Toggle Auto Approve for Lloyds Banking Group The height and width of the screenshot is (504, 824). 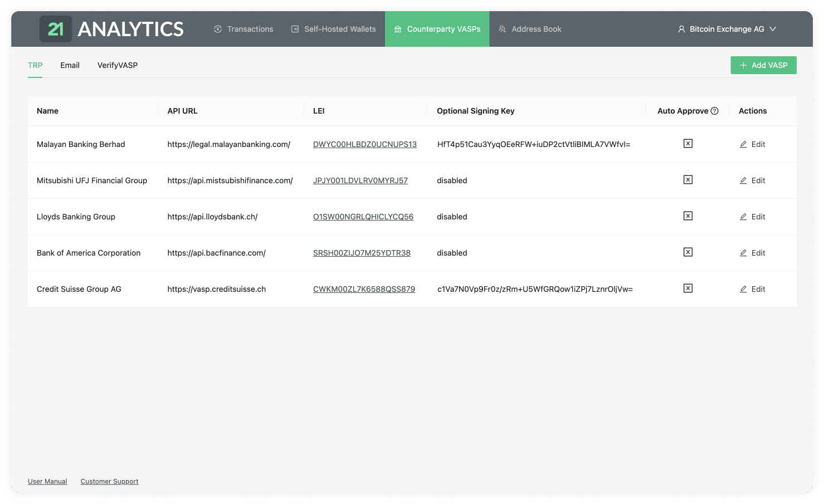coord(688,216)
